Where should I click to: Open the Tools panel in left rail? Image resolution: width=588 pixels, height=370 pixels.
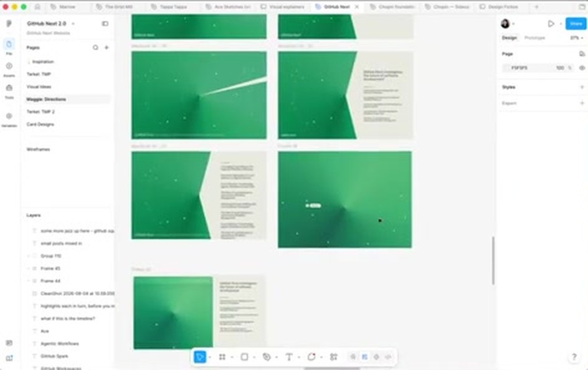tap(9, 91)
